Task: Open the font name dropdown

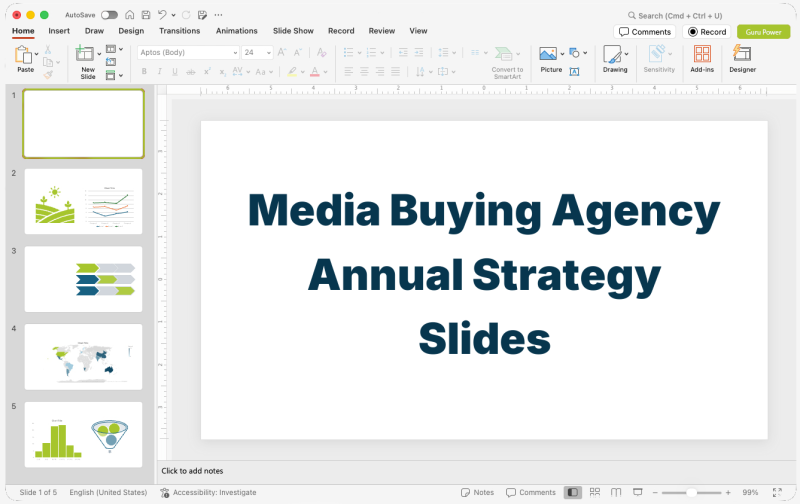Action: pos(235,53)
